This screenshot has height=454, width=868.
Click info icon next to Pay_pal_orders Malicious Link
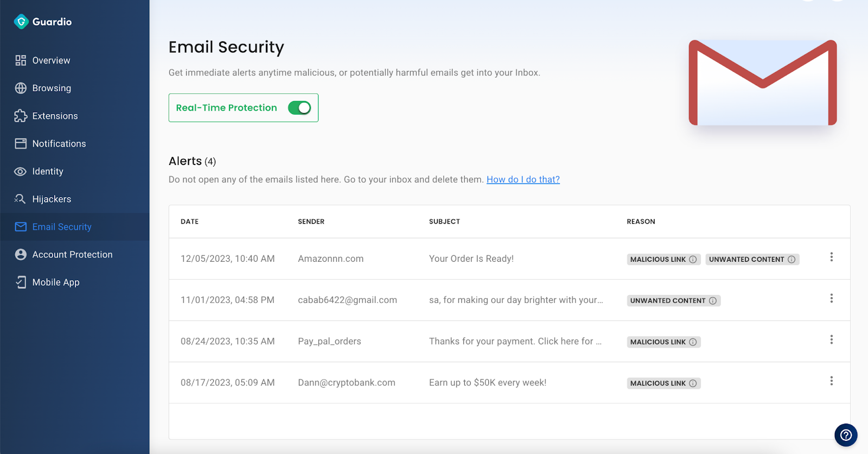click(693, 342)
